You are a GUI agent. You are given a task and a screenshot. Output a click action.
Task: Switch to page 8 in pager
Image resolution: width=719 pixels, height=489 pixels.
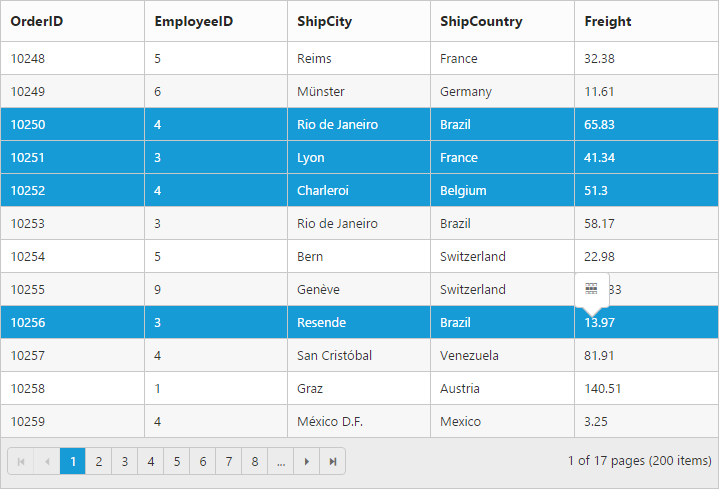coord(255,461)
